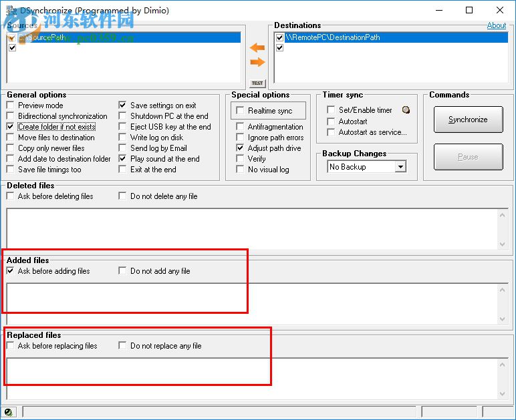Check Save file timings too
The image size is (516, 420).
click(11, 169)
